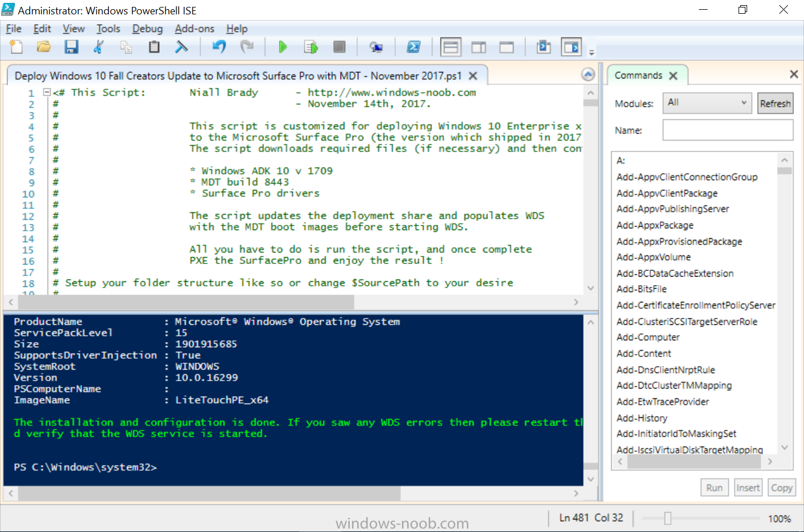Image resolution: width=804 pixels, height=532 pixels.
Task: Undo the last edit
Action: coord(219,47)
